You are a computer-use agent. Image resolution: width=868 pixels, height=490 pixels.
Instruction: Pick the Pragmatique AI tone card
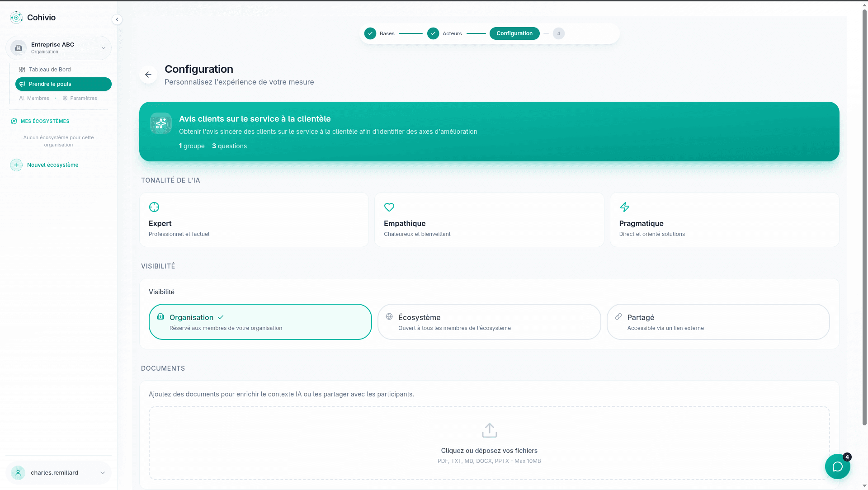724,220
